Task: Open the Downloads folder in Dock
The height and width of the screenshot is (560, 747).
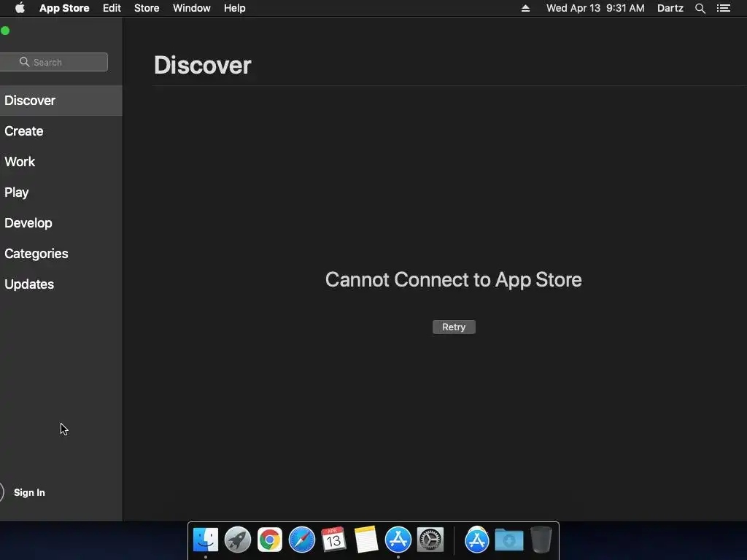Action: pos(508,540)
